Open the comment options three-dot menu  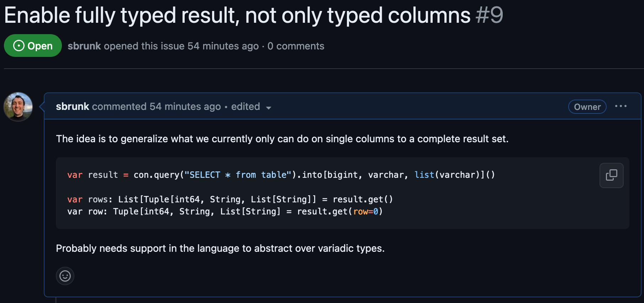[x=621, y=106]
